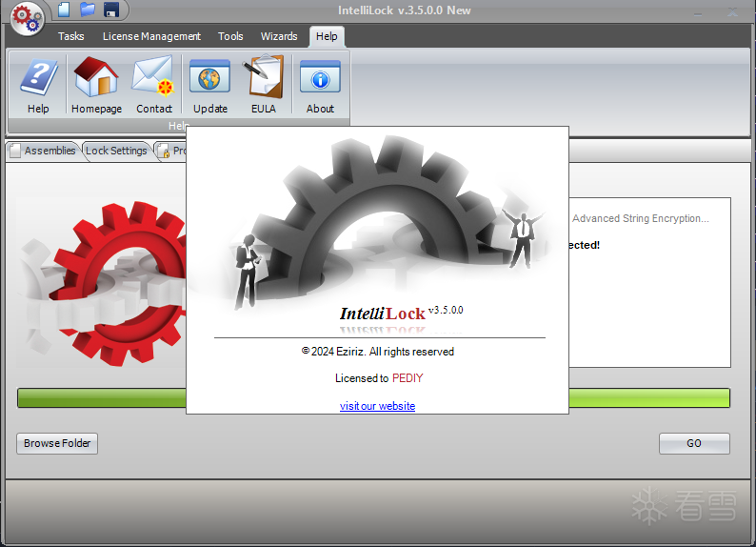Click the GO button

694,443
